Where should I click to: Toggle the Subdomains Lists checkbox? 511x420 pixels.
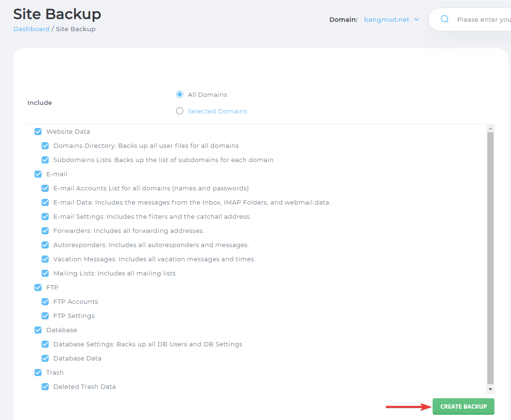pyautogui.click(x=45, y=160)
